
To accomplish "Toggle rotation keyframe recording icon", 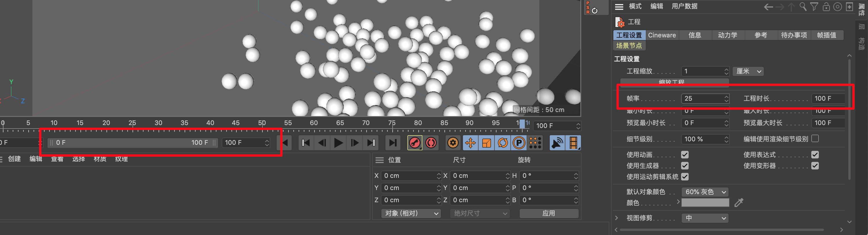I will pos(502,143).
